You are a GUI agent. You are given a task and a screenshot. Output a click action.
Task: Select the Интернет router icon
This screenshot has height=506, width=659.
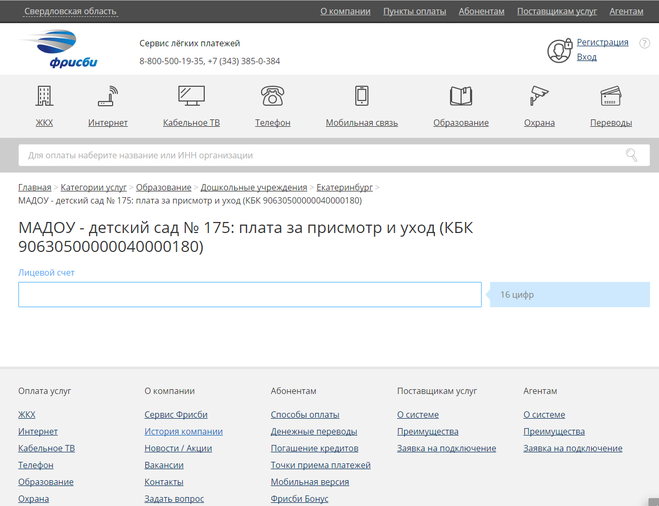pos(108,96)
